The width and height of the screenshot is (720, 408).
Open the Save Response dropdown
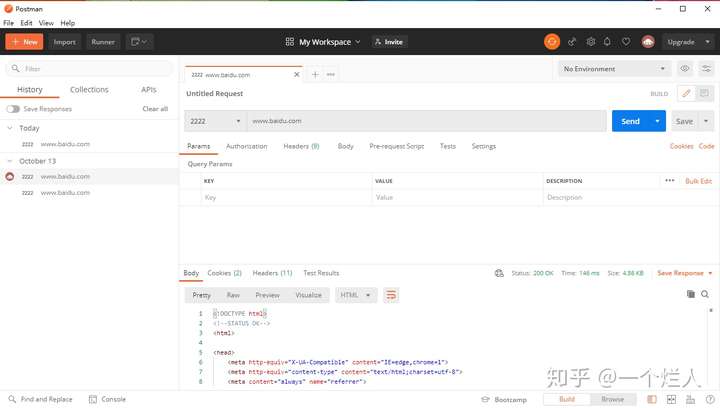(x=685, y=273)
